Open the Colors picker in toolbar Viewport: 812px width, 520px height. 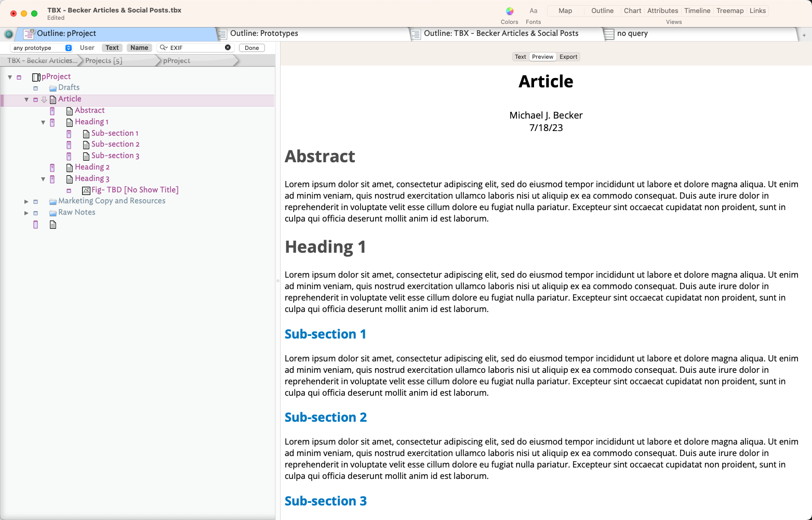click(510, 11)
